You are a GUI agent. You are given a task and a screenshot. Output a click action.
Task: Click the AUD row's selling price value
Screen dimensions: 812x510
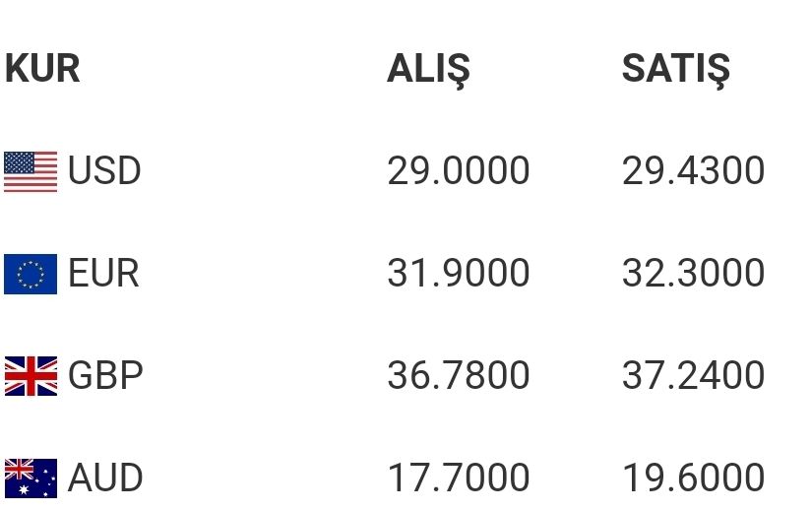point(693,478)
